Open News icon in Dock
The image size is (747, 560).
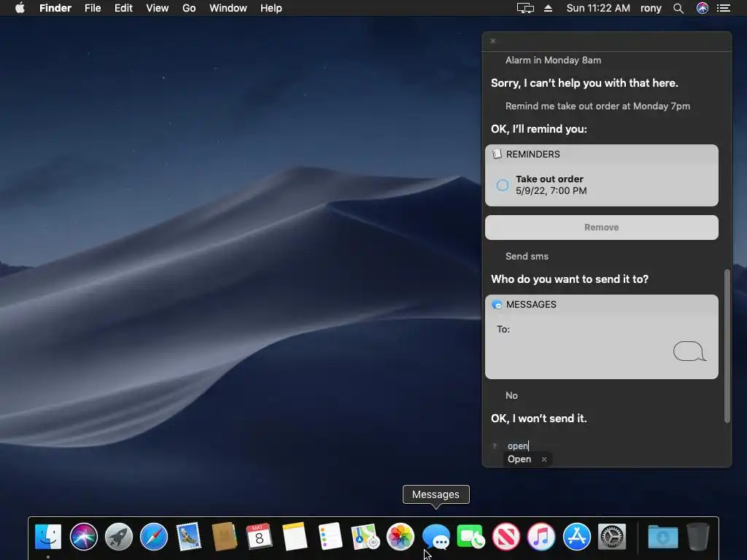click(506, 537)
